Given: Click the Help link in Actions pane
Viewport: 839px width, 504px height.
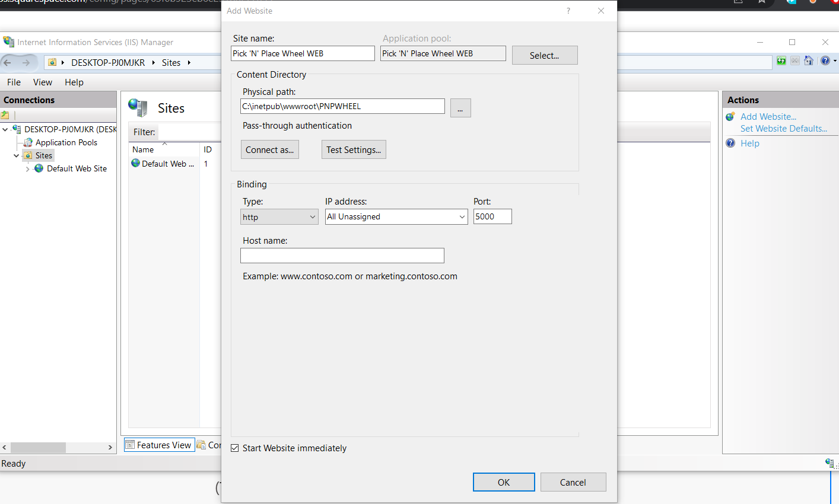Looking at the screenshot, I should [x=750, y=143].
